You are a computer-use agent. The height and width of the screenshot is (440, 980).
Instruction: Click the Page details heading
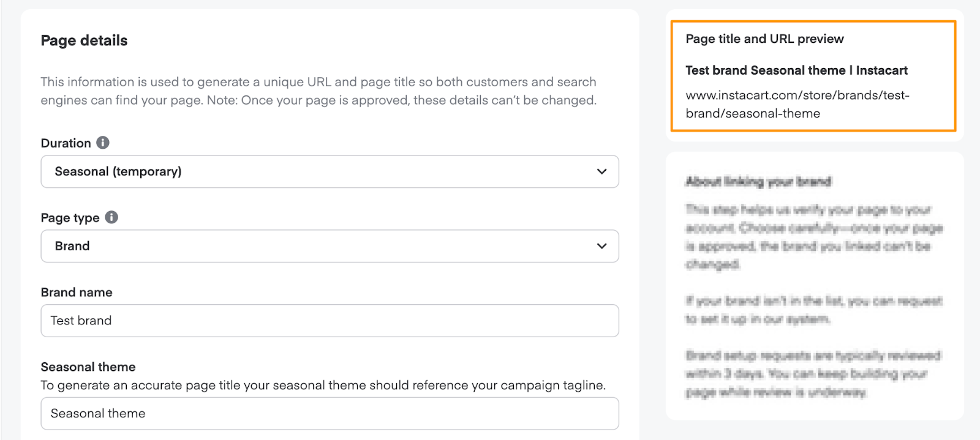coord(84,40)
